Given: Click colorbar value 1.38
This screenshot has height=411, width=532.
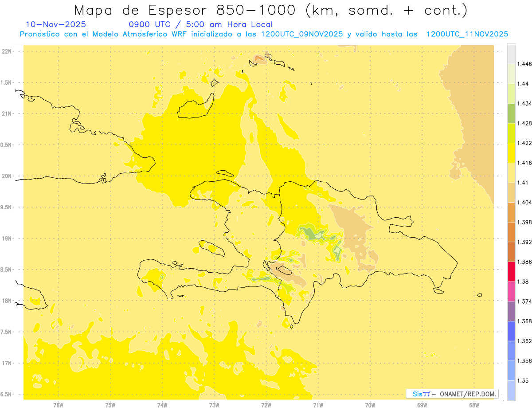Looking at the screenshot, I should coord(523,282).
